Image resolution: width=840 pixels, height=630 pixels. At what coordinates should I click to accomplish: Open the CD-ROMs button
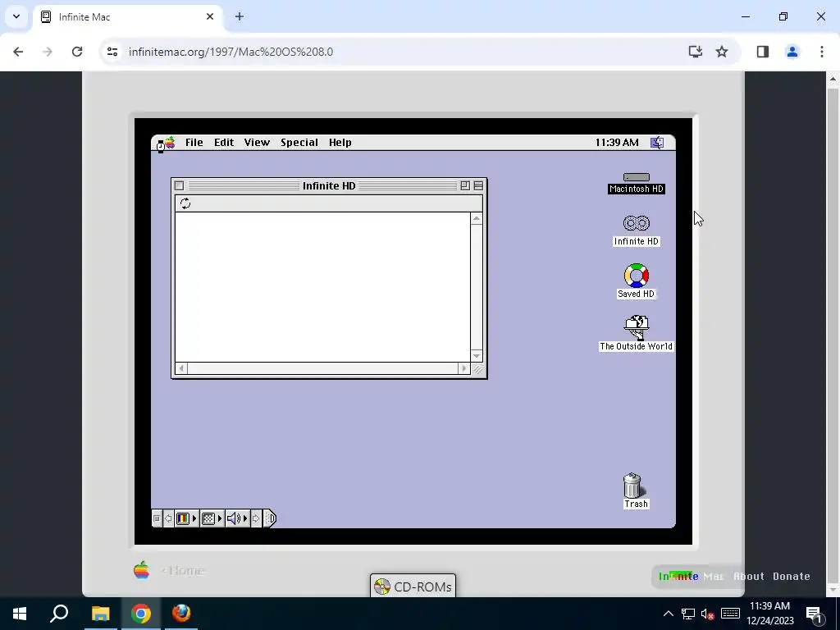coord(413,587)
